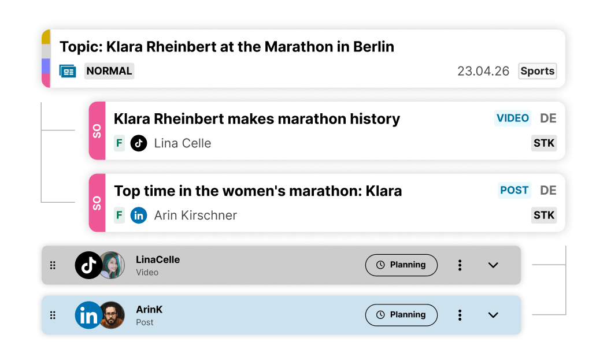This screenshot has width=607, height=364.
Task: Click the drag handle on ArinK row
Action: click(x=53, y=315)
